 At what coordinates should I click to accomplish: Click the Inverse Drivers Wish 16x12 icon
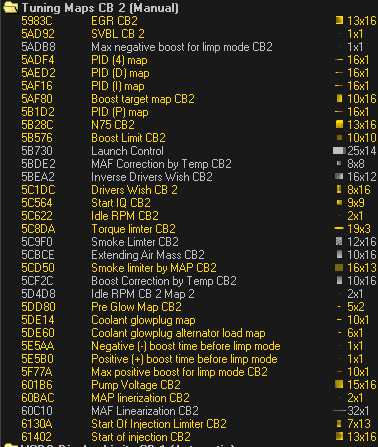click(x=339, y=176)
